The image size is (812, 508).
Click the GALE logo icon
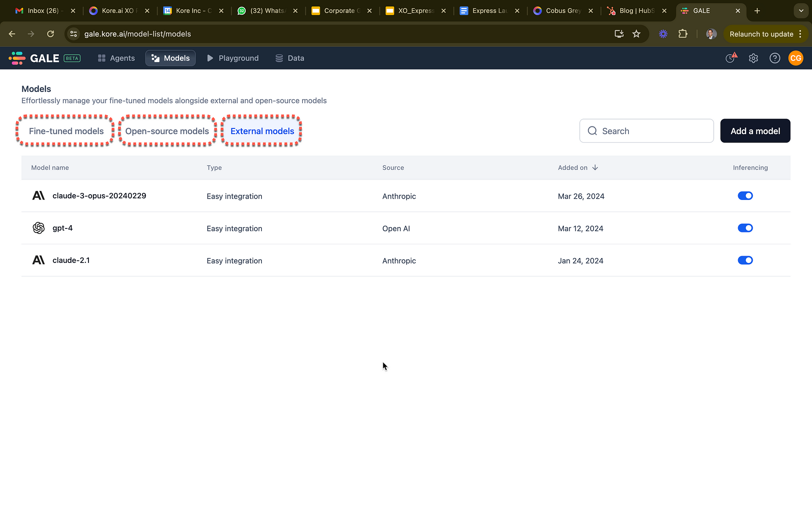pyautogui.click(x=17, y=58)
